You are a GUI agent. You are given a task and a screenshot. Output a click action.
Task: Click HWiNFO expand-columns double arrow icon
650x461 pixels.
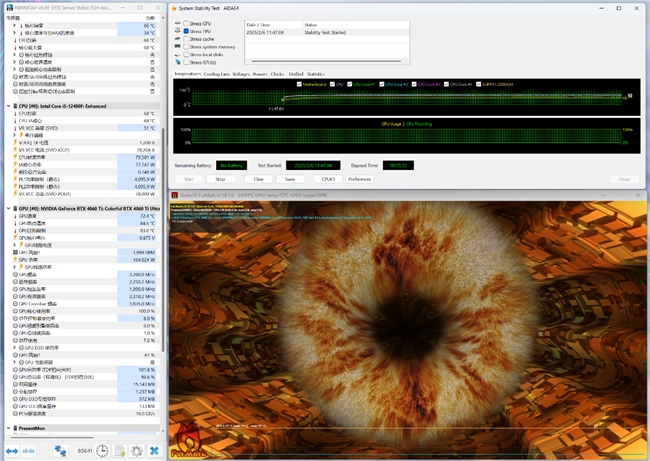[12, 451]
